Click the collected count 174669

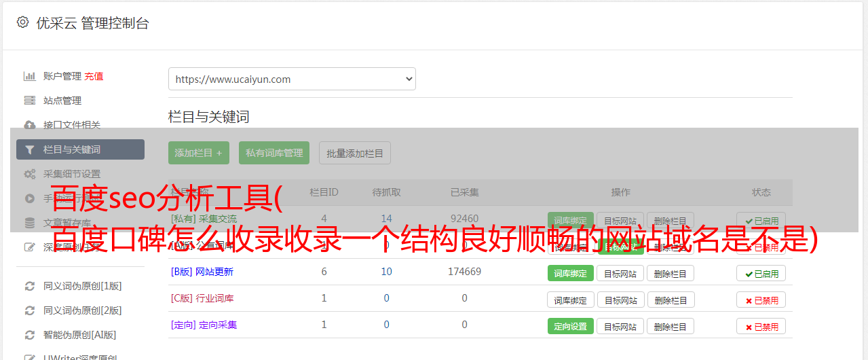[465, 272]
